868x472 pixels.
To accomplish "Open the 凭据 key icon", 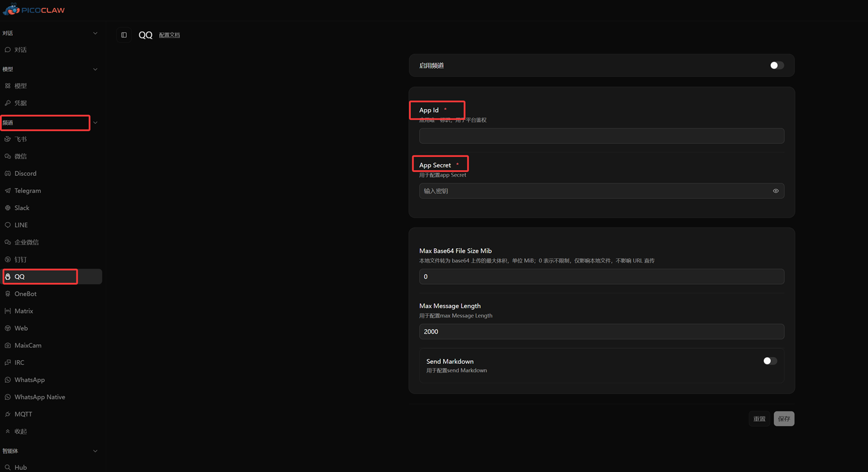I will click(8, 103).
